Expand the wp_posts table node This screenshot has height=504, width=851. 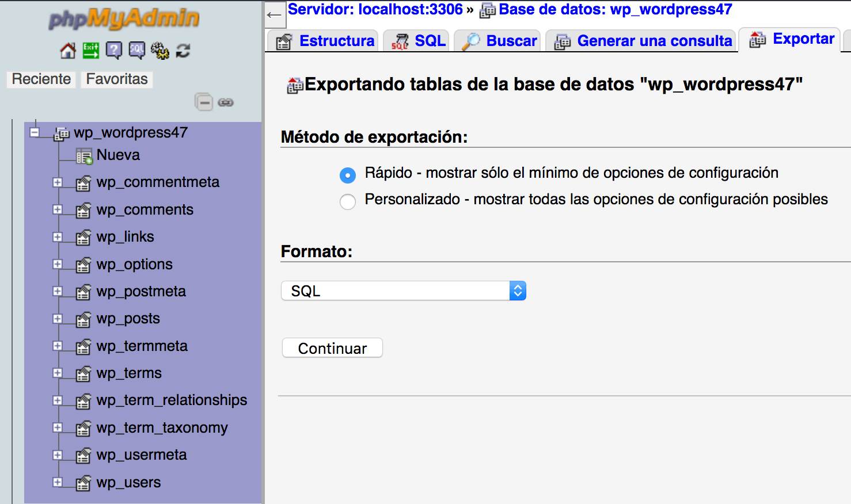[x=58, y=318]
